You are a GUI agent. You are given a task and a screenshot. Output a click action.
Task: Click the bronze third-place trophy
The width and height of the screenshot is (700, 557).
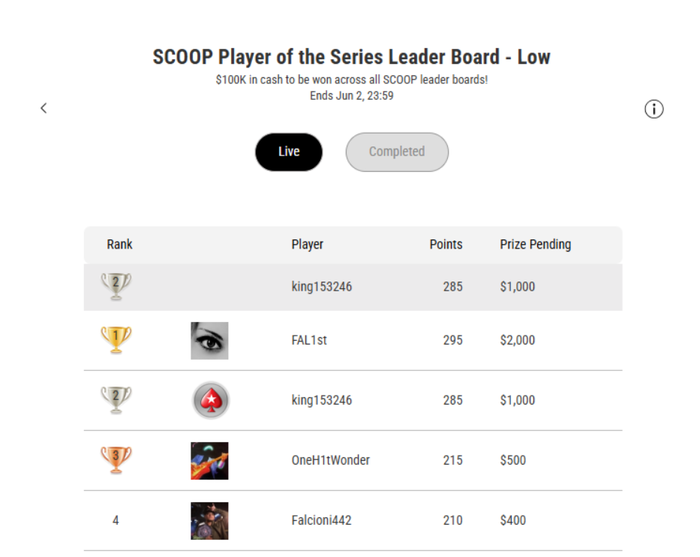click(x=116, y=460)
